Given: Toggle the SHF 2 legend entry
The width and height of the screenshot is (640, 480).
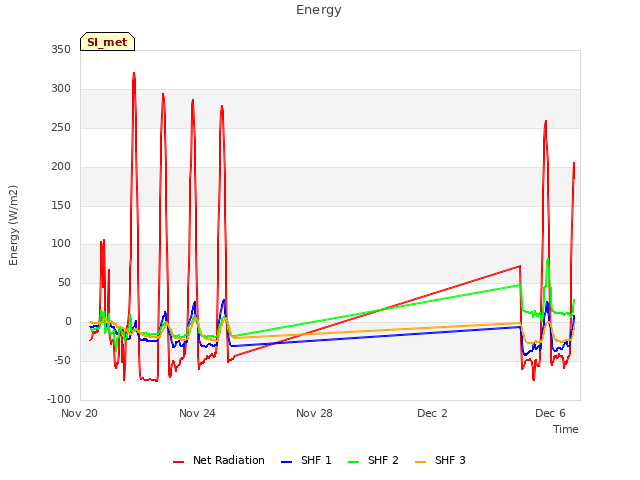Looking at the screenshot, I should 373,460.
